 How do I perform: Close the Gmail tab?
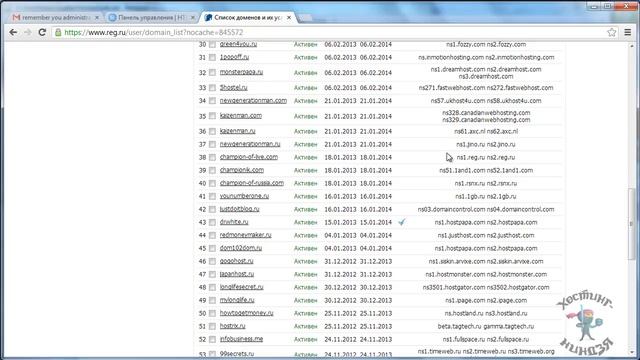tap(97, 18)
